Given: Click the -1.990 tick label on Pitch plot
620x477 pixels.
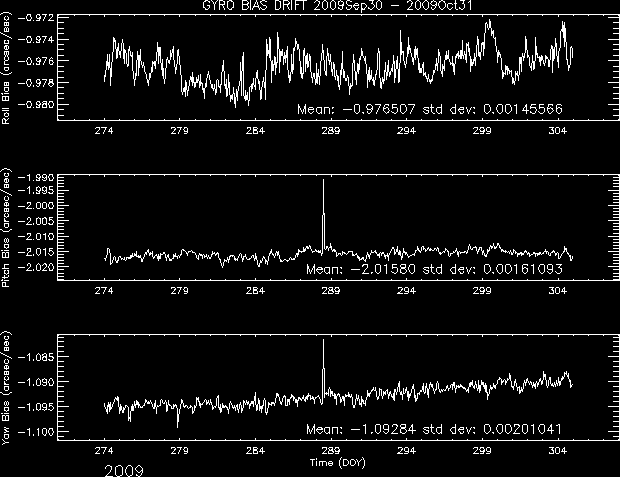Looking at the screenshot, I should click(x=36, y=180).
